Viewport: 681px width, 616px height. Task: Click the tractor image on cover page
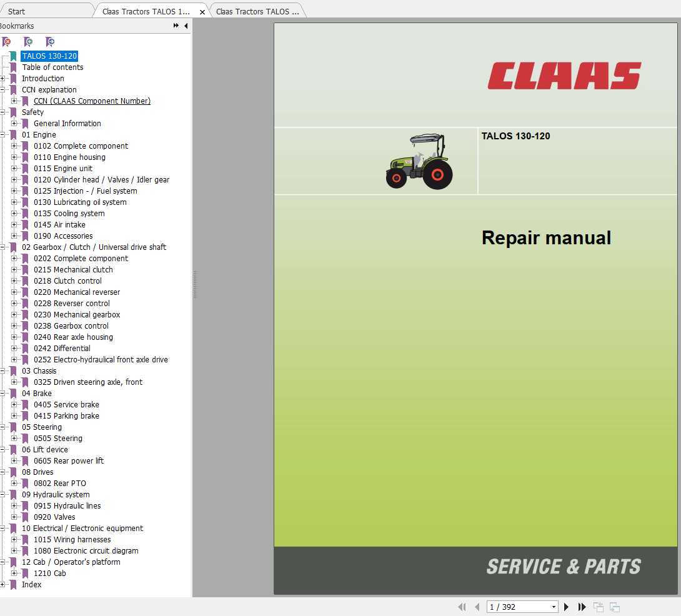point(419,161)
